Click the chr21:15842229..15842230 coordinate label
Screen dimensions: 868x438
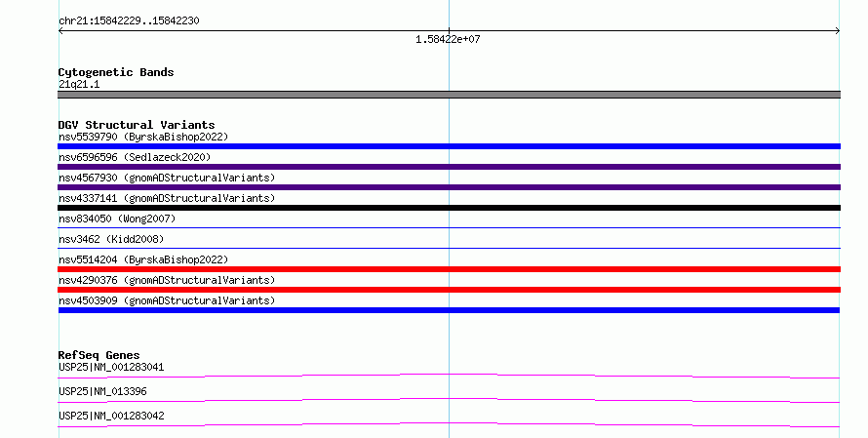(x=129, y=21)
